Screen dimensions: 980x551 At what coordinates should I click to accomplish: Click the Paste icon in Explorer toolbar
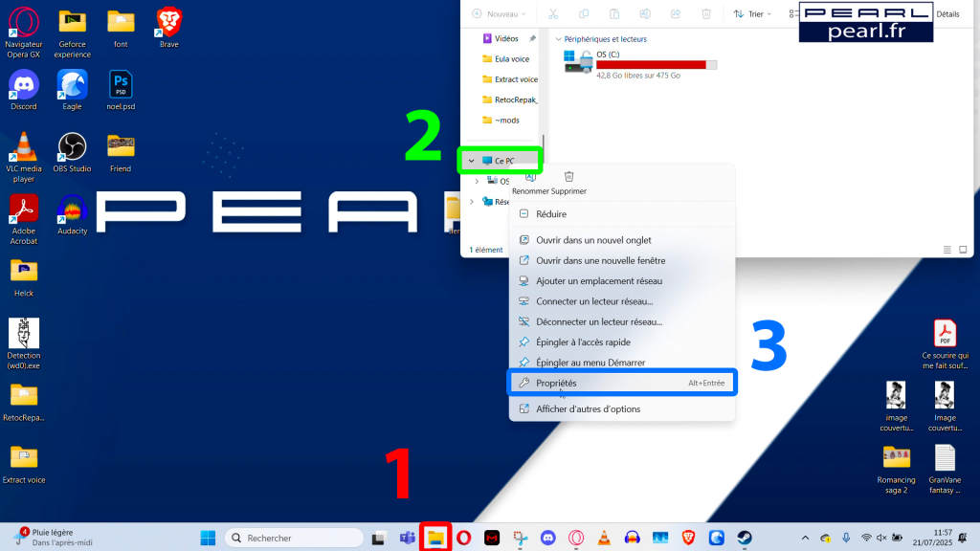(x=614, y=13)
